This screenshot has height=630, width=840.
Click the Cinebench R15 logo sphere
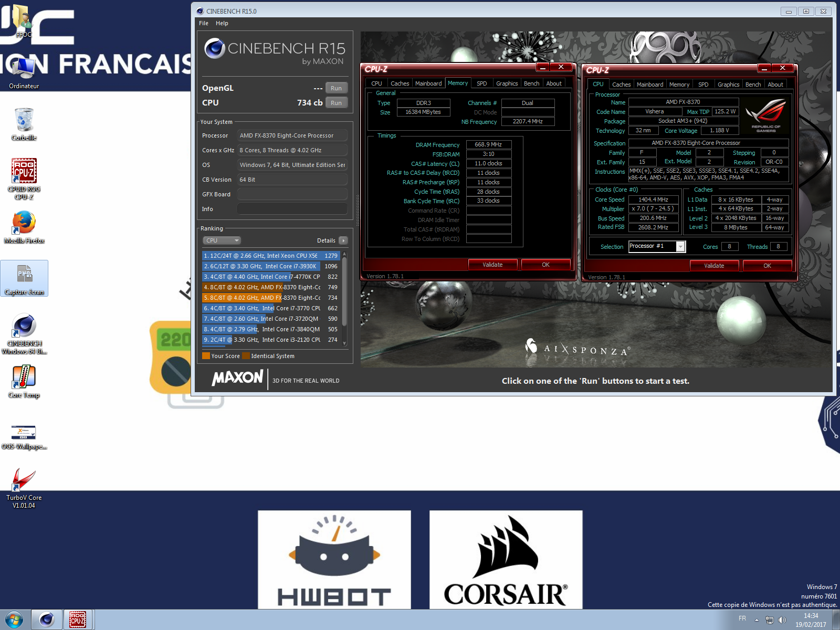pos(215,48)
